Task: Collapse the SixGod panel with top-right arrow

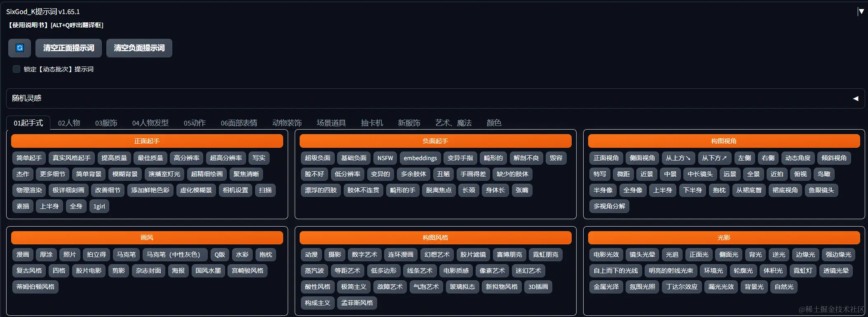Action: coord(861,12)
